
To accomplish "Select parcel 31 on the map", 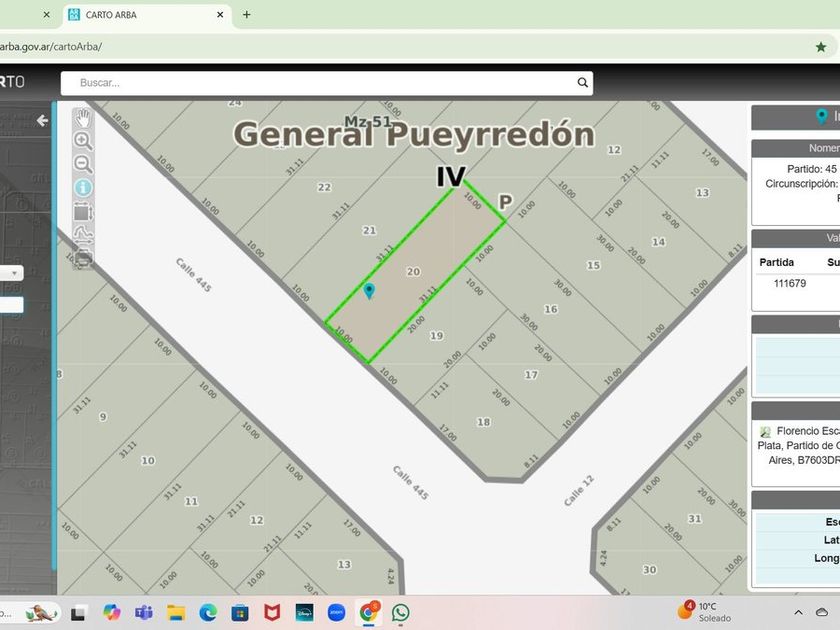I will [x=694, y=519].
